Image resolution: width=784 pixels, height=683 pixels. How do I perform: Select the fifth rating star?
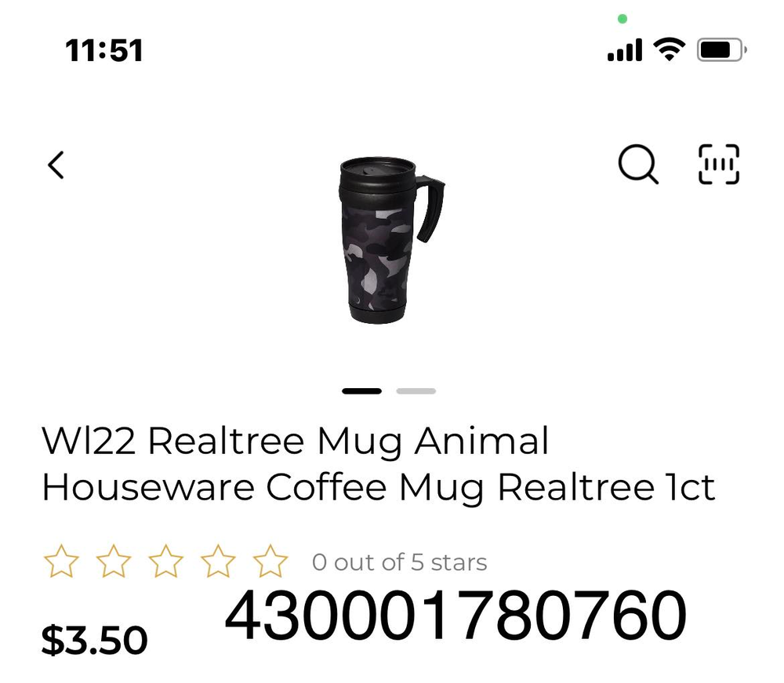coord(270,561)
